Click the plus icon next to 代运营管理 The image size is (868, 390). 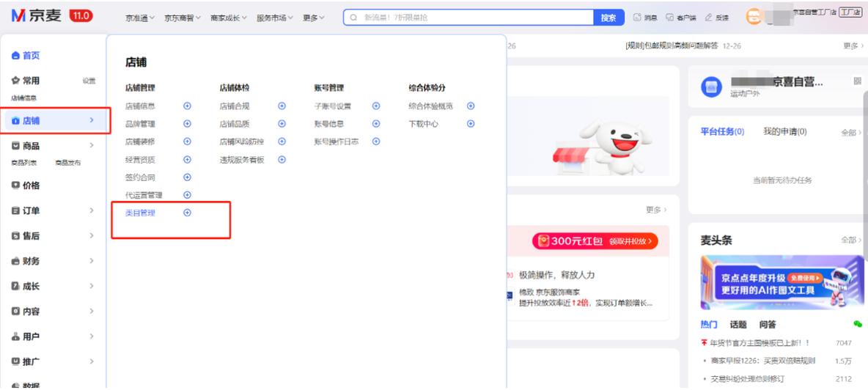187,195
